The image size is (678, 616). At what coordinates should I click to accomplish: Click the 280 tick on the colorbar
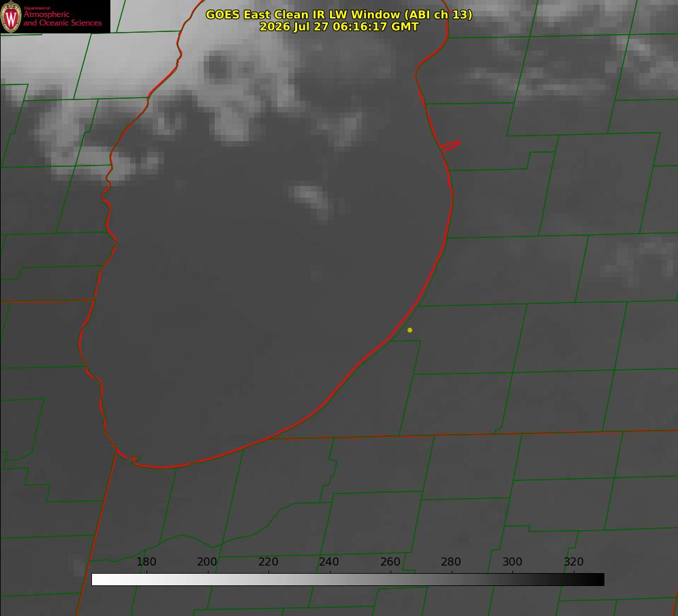(451, 561)
